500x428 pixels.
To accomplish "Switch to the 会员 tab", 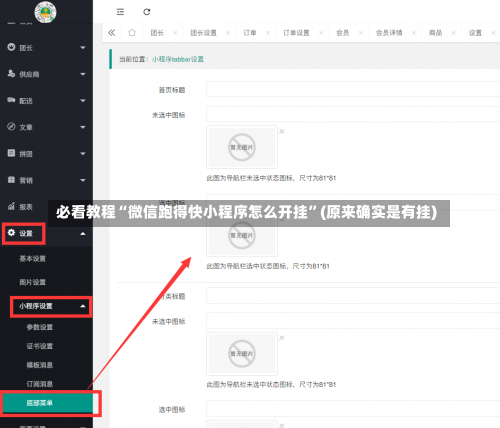I will click(x=342, y=33).
